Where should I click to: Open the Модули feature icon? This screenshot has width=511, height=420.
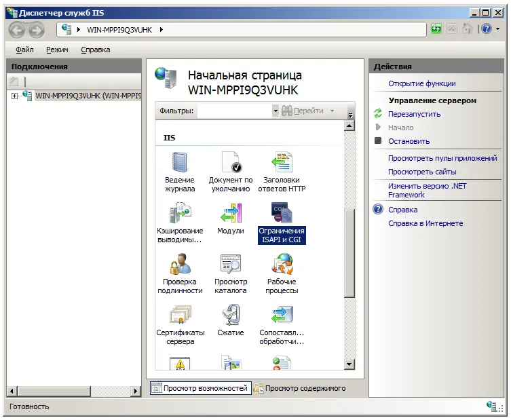click(231, 213)
